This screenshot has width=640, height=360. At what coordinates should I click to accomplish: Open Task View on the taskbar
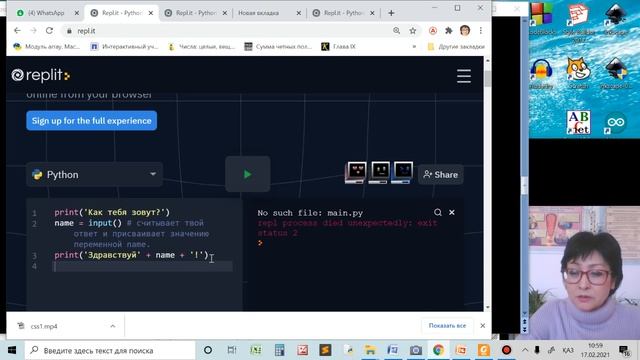pos(232,350)
